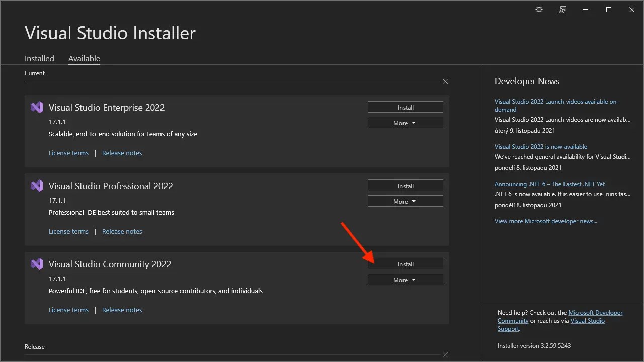Viewport: 644px width, 362px height.
Task: Collapse the Release section with its X icon
Action: click(x=445, y=354)
